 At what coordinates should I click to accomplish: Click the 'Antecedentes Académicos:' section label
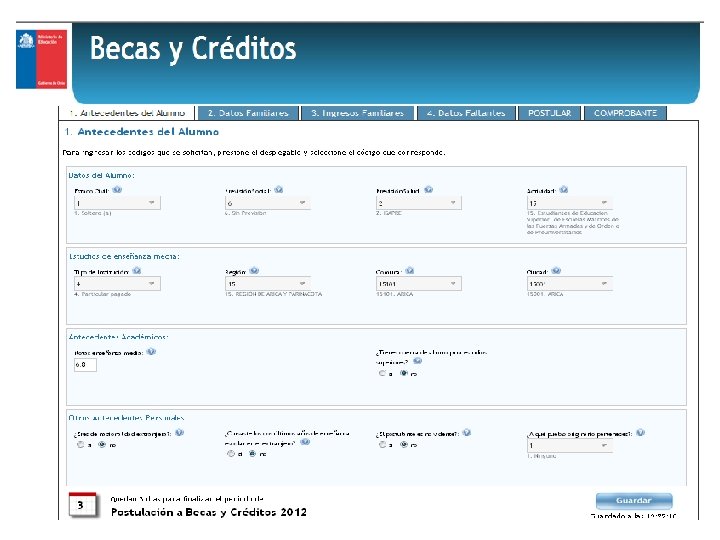click(118, 337)
